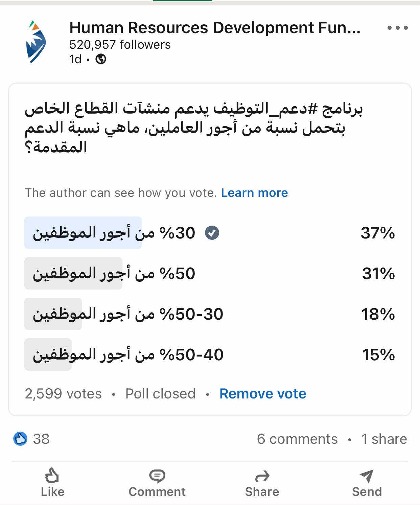The image size is (420, 505).
Task: Tap the Like thumbs-up icon
Action: pyautogui.click(x=52, y=475)
